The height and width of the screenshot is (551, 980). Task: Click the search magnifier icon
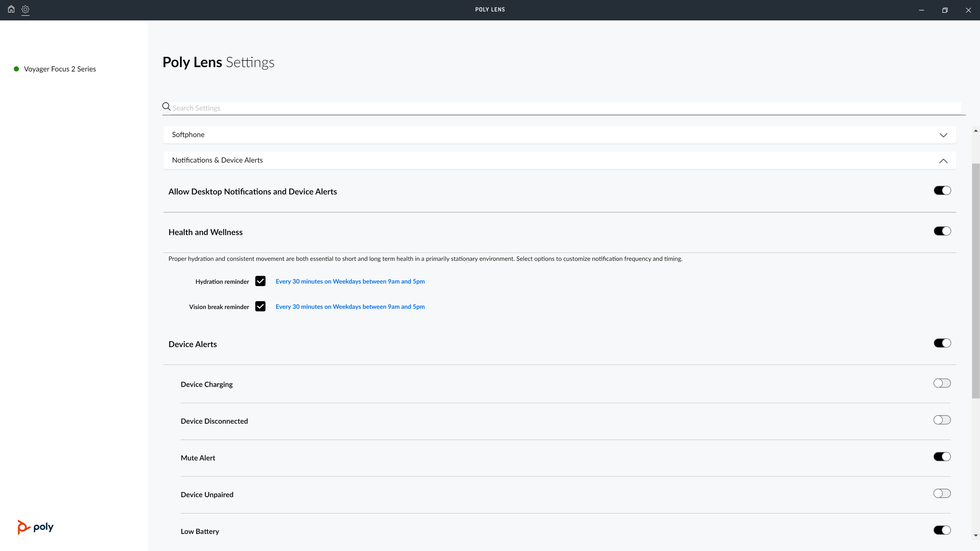166,107
